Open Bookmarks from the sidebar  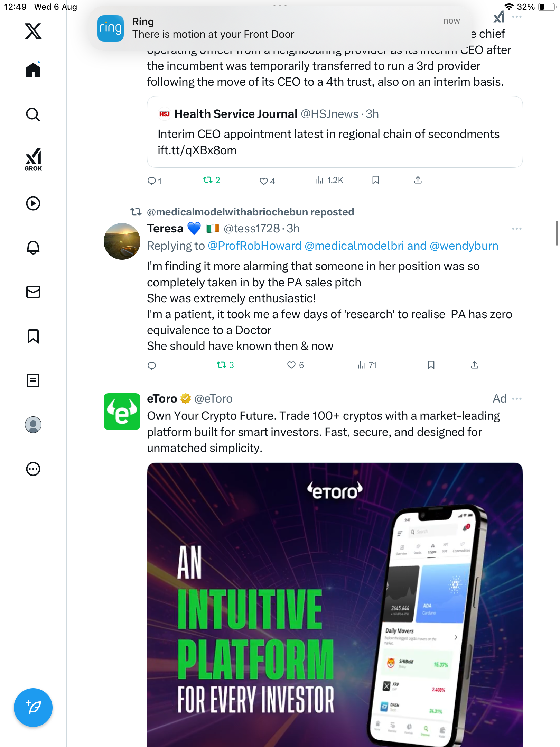(33, 336)
